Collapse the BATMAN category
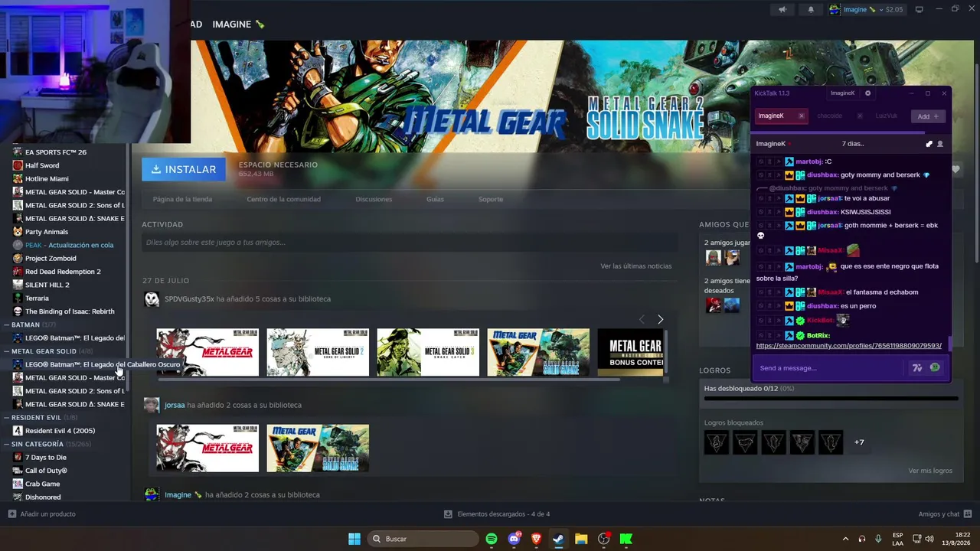Screen dimensions: 980x551 6,324
